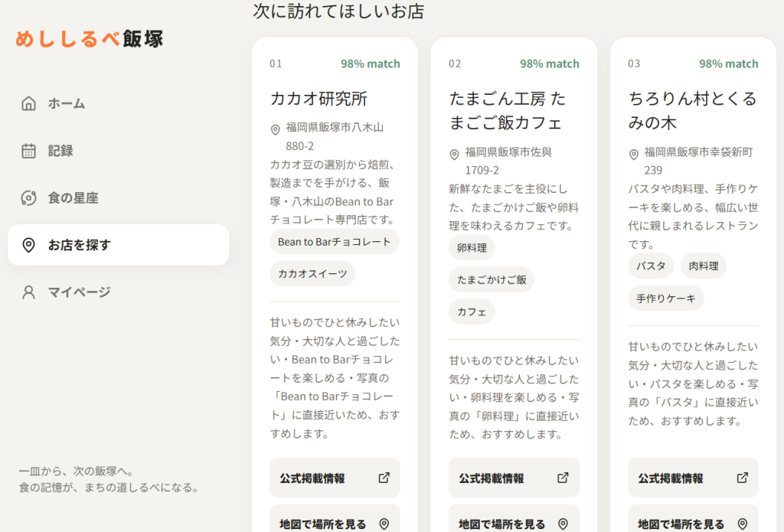This screenshot has height=532, width=784.
Task: Click the 福岡県飯塚市佐與 1709-2 address
Action: click(508, 161)
